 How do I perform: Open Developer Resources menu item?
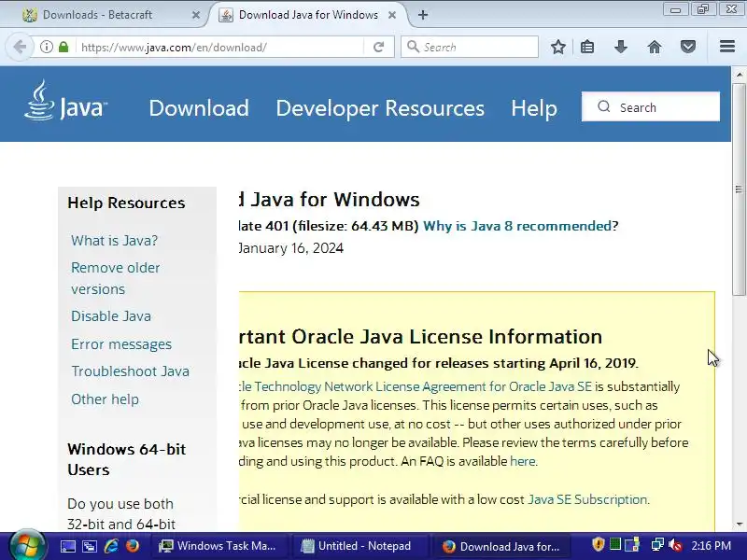tap(380, 108)
